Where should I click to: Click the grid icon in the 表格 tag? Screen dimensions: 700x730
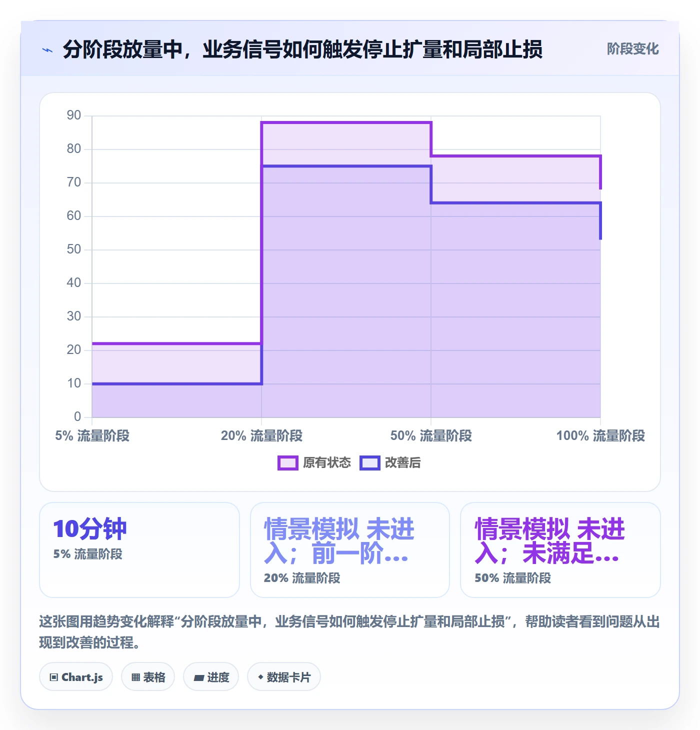136,677
